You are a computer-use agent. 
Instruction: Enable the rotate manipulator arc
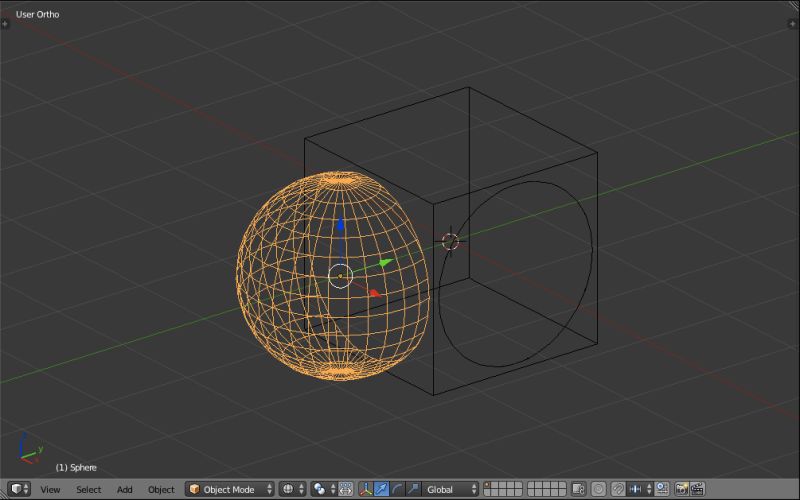tap(397, 489)
